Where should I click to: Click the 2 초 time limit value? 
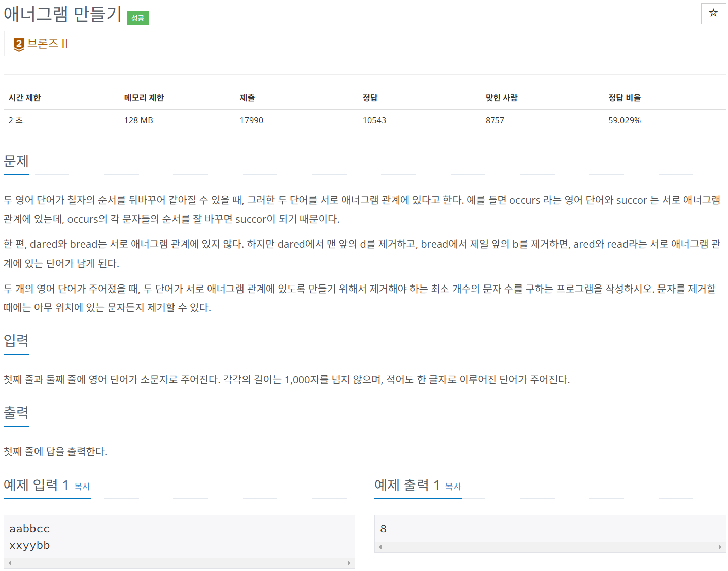point(16,120)
